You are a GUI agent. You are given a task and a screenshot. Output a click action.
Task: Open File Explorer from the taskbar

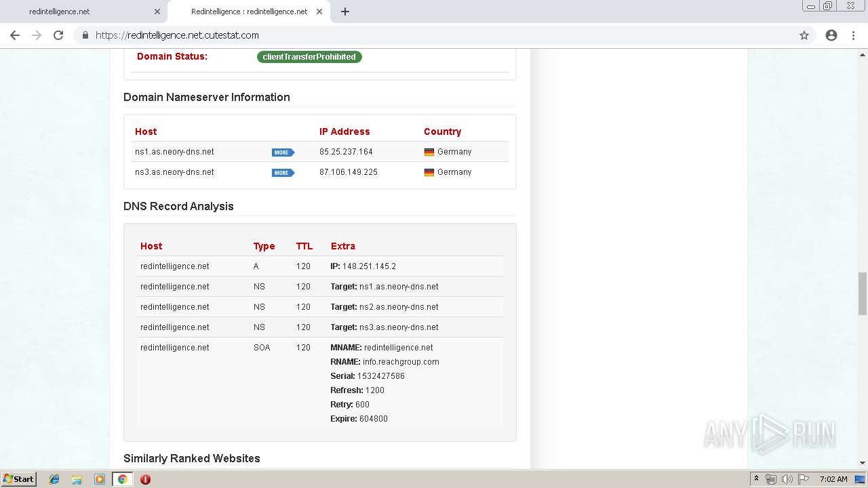coord(77,479)
